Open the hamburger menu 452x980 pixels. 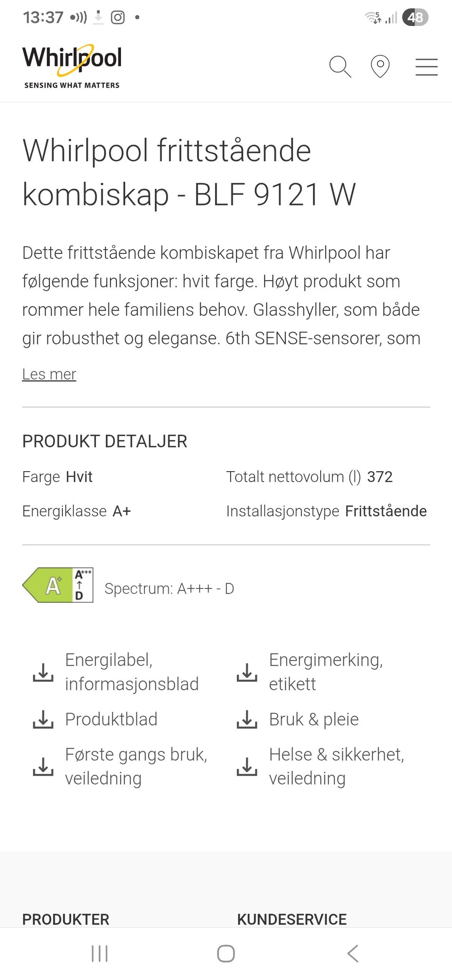pos(426,67)
